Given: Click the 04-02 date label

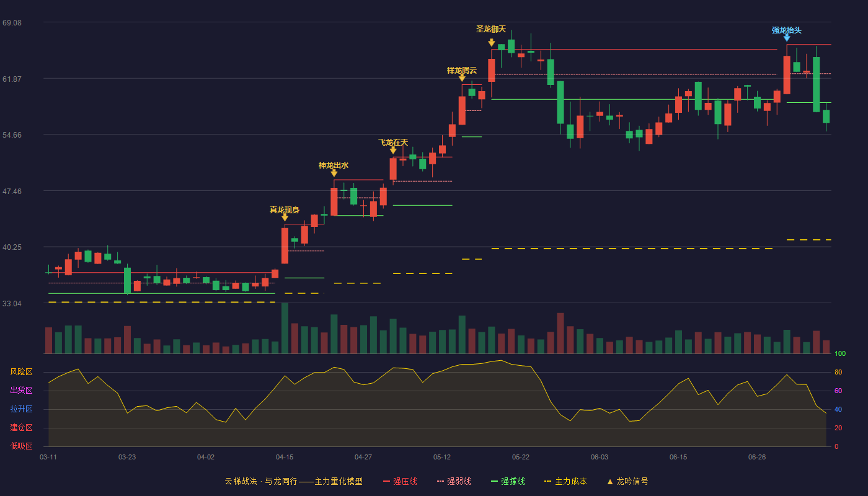Looking at the screenshot, I should (206, 457).
